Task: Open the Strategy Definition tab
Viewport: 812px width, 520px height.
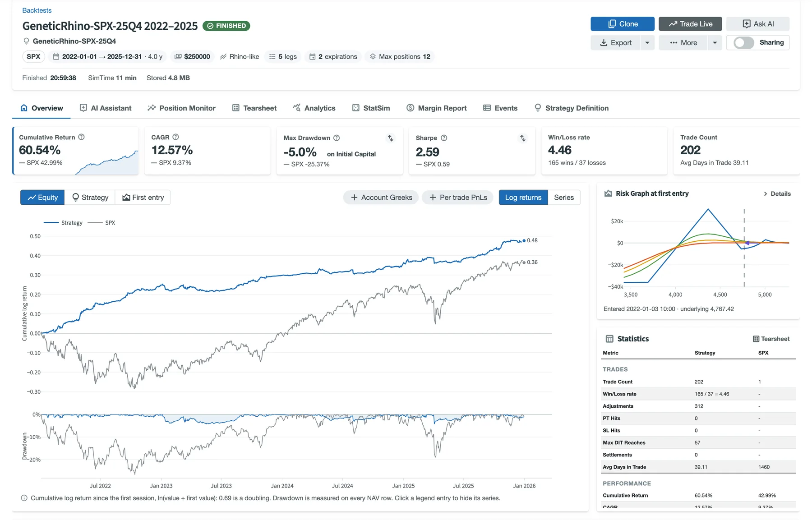Action: click(x=572, y=108)
